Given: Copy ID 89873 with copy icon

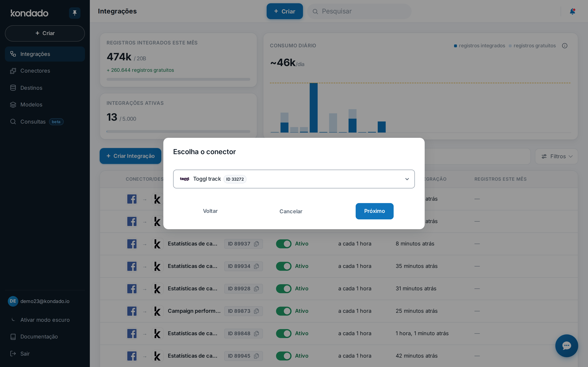Looking at the screenshot, I should coord(256,311).
